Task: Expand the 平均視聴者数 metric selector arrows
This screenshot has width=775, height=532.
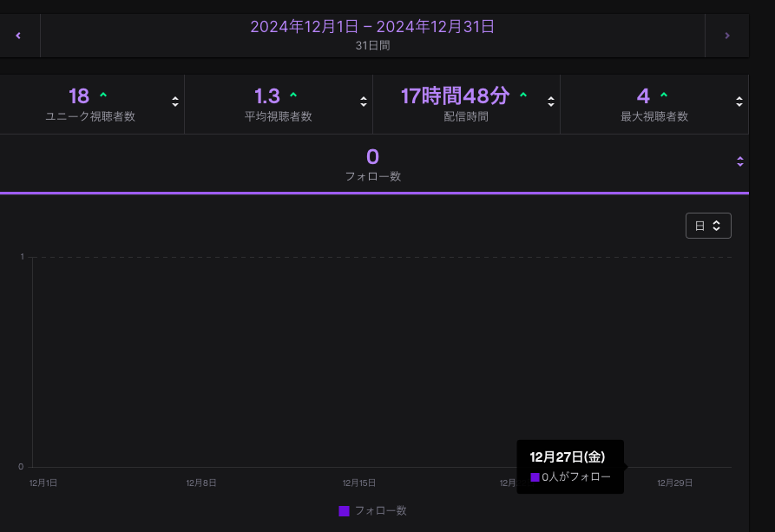Action: coord(364,102)
